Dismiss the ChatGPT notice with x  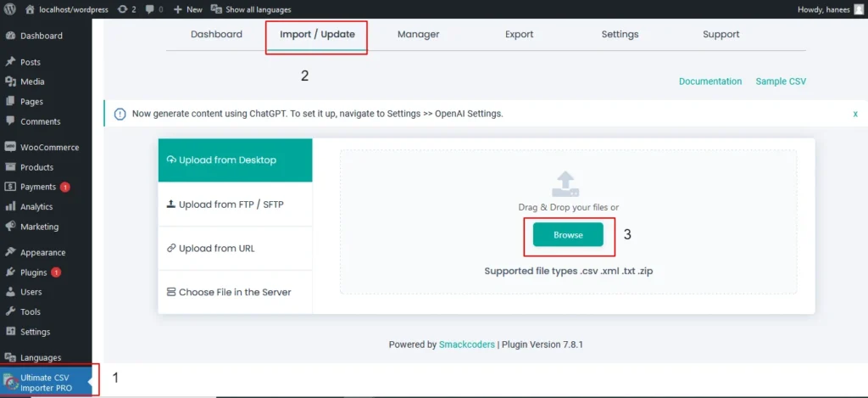click(855, 114)
